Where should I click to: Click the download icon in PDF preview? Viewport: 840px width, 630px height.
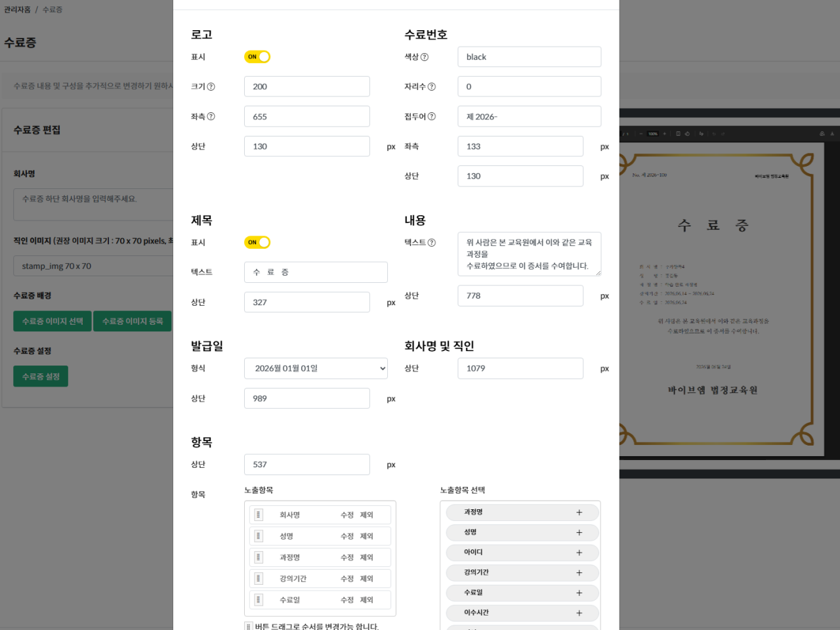click(832, 133)
